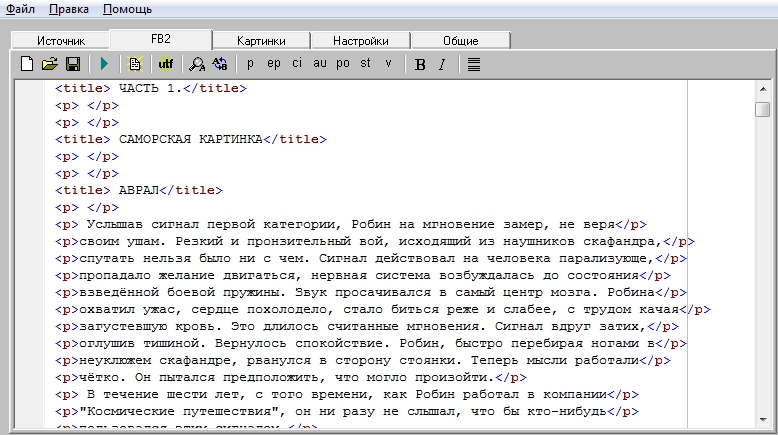Click the scrollbar down arrow

click(763, 420)
